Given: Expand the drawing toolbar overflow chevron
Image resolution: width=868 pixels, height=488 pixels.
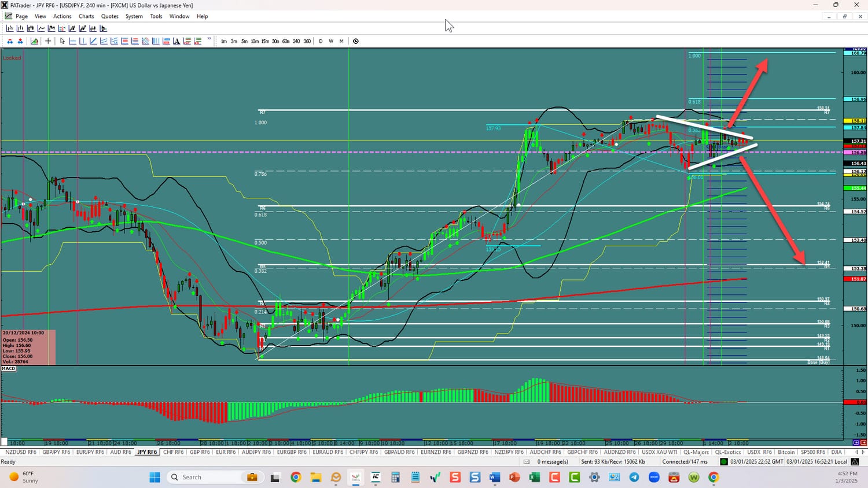Looking at the screenshot, I should [x=209, y=39].
